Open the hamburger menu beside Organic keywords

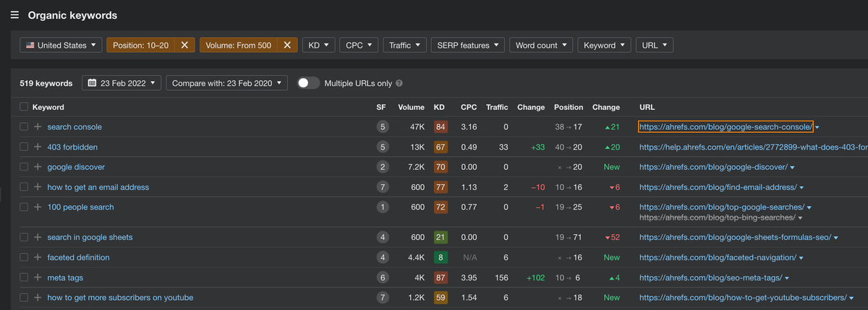[x=14, y=15]
